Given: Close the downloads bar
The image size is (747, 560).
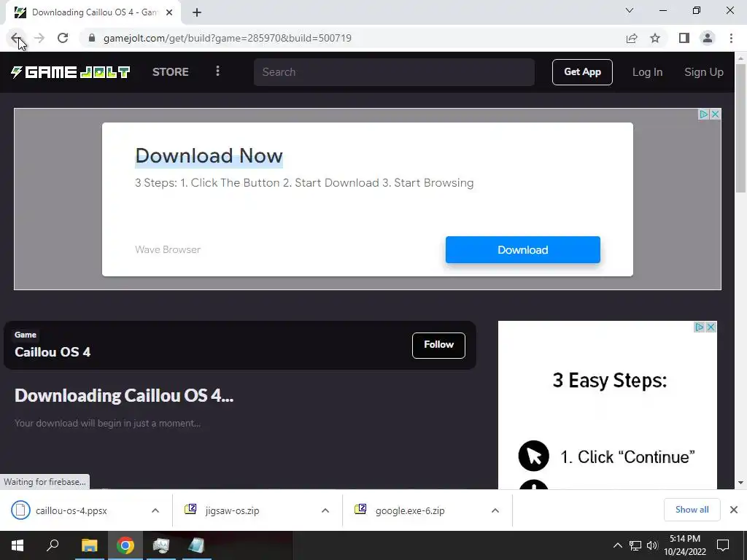Looking at the screenshot, I should 734,510.
